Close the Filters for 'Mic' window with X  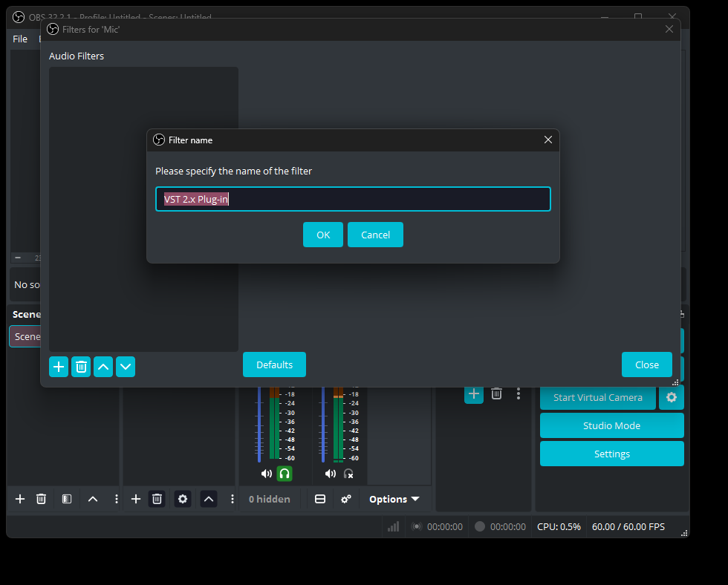[669, 29]
